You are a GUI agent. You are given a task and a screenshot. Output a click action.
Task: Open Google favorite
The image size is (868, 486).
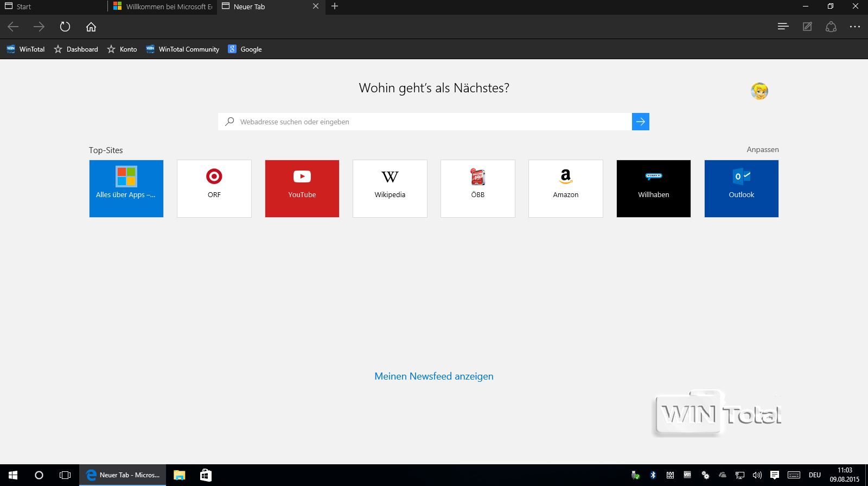[245, 49]
